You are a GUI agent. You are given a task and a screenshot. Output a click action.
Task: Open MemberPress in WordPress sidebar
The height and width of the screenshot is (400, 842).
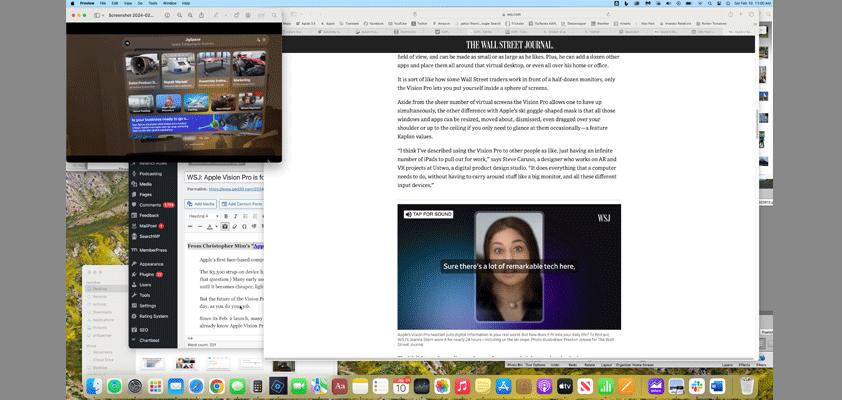[x=153, y=250]
